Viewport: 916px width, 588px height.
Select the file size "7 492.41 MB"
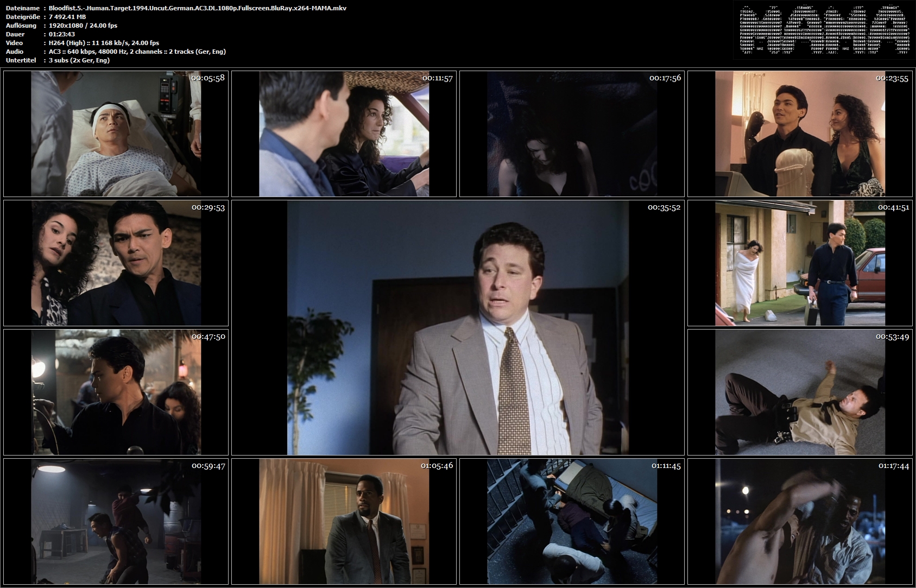(67, 17)
